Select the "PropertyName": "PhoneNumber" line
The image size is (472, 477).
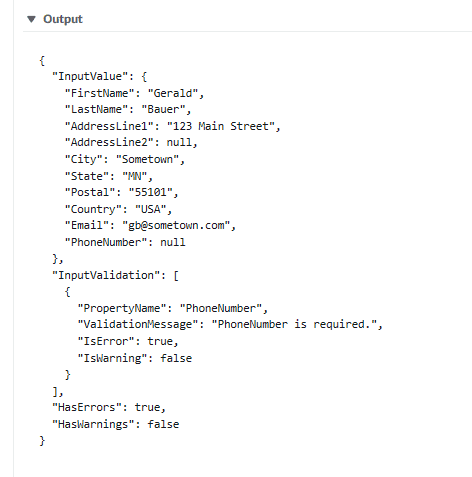coord(173,308)
